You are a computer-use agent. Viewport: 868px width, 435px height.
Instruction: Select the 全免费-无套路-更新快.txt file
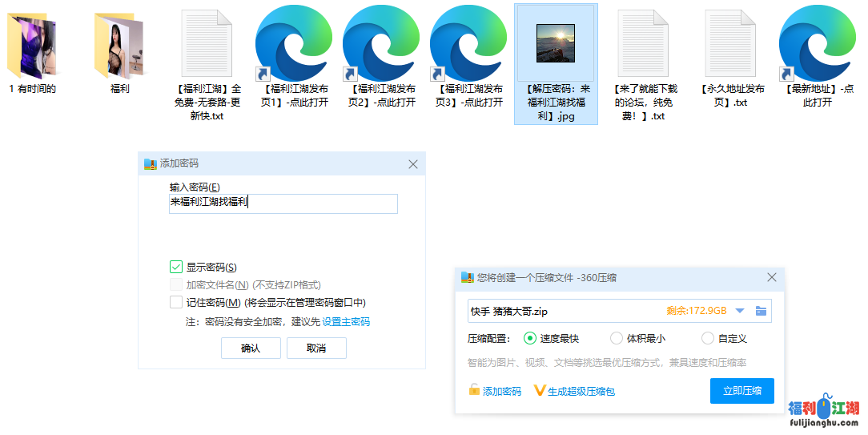pos(206,44)
